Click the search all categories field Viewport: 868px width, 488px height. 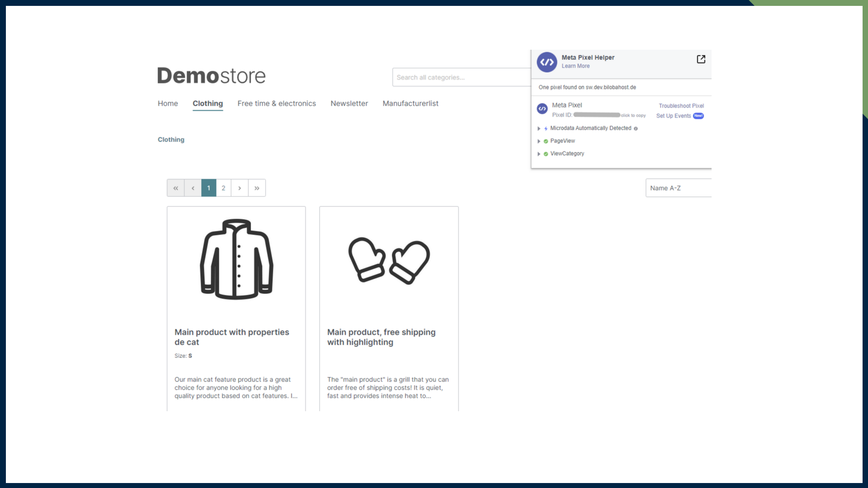click(452, 77)
